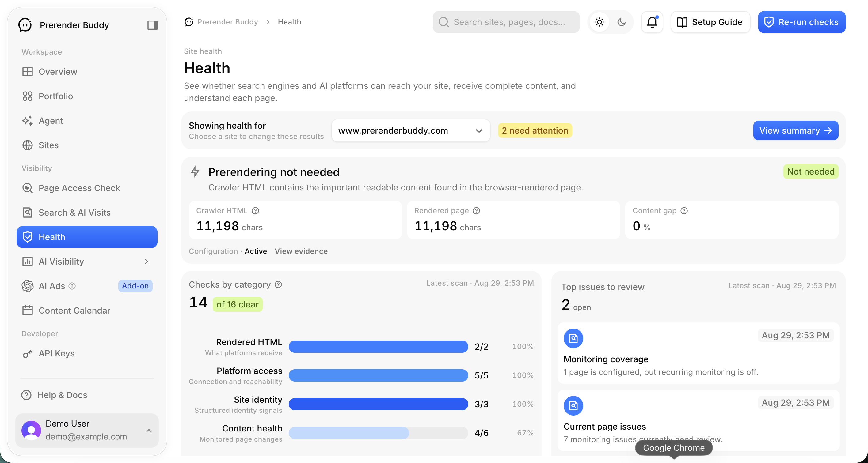Image resolution: width=868 pixels, height=463 pixels.
Task: Show the Content gap help tooltip icon
Action: point(684,210)
